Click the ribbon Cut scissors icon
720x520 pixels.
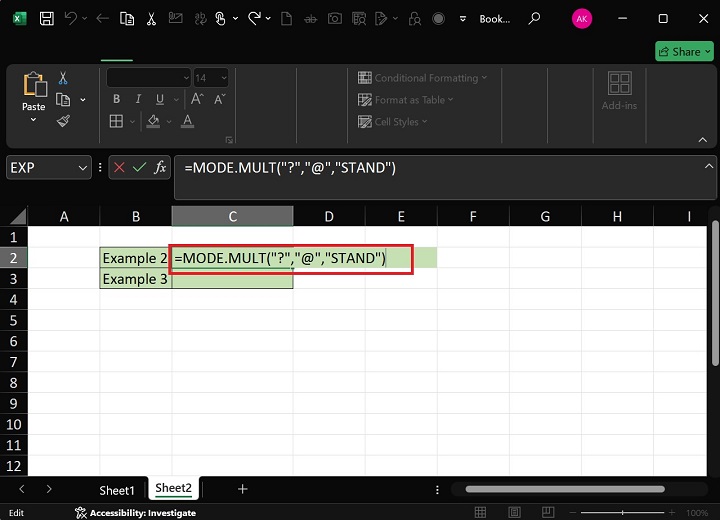pos(63,78)
